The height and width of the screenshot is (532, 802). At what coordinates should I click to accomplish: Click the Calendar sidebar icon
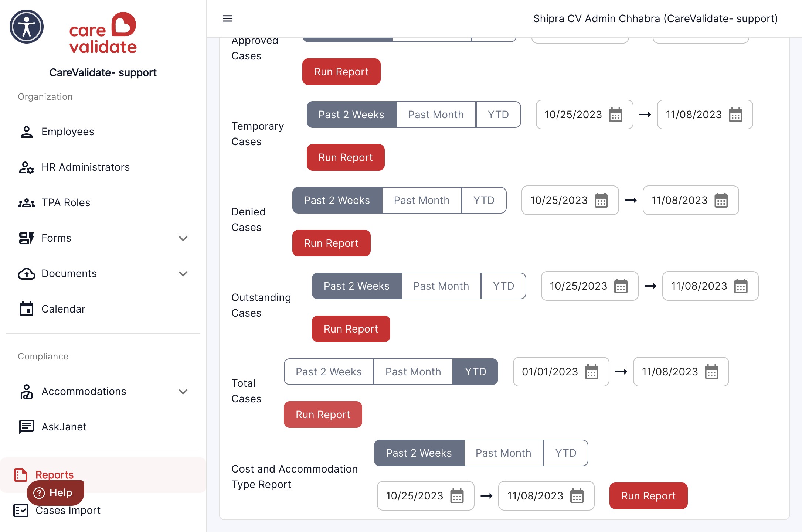[x=26, y=309]
